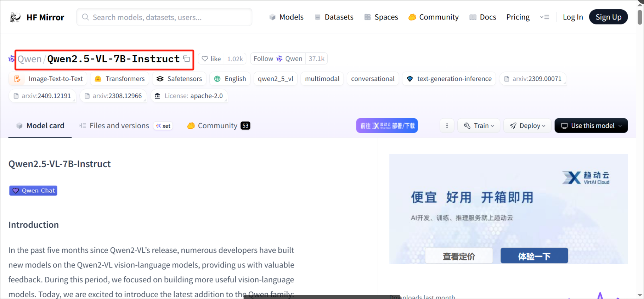
Task: Open the Qwen Chat badge link
Action: tap(33, 191)
